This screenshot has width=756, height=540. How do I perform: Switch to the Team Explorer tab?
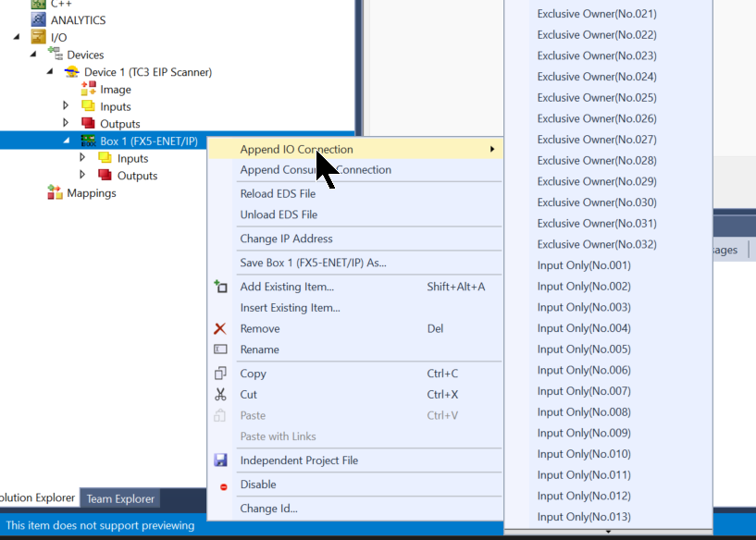[120, 498]
